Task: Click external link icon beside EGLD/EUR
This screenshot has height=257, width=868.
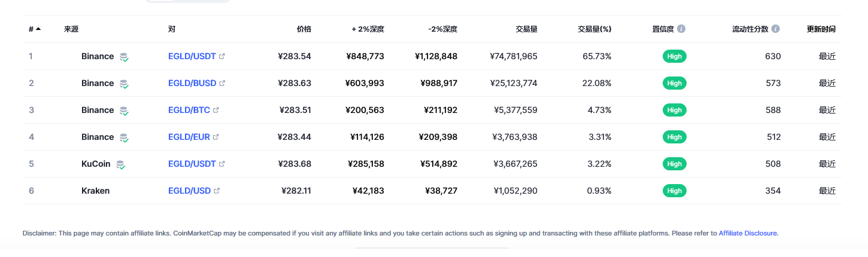Action: [216, 137]
